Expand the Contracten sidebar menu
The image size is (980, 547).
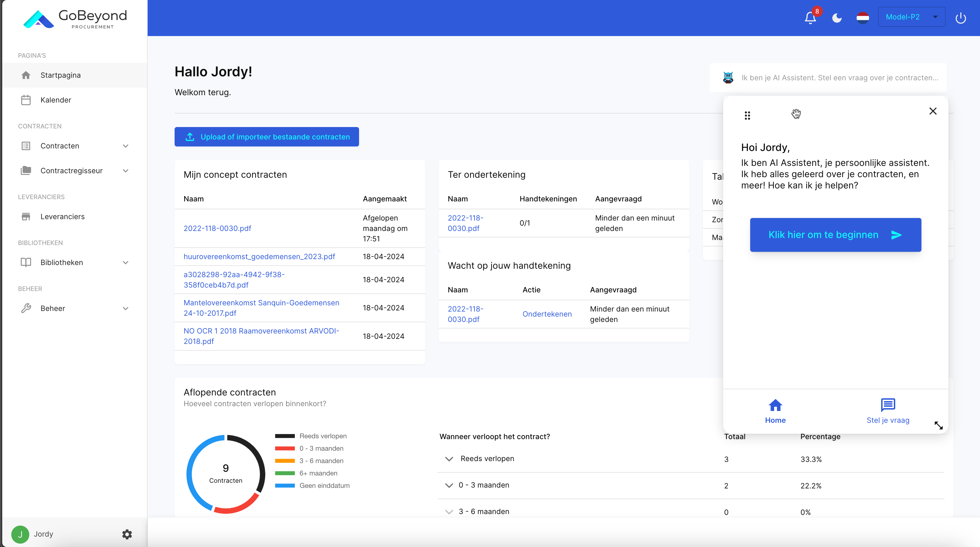(126, 146)
